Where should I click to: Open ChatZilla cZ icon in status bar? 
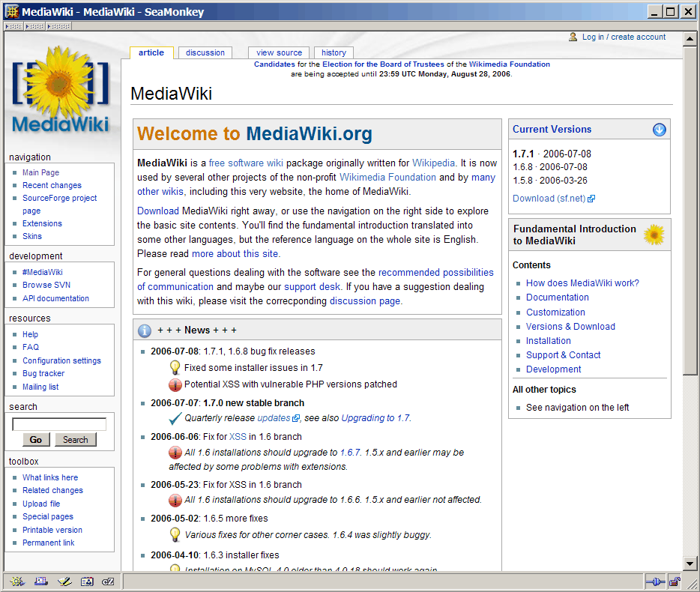pos(109,582)
